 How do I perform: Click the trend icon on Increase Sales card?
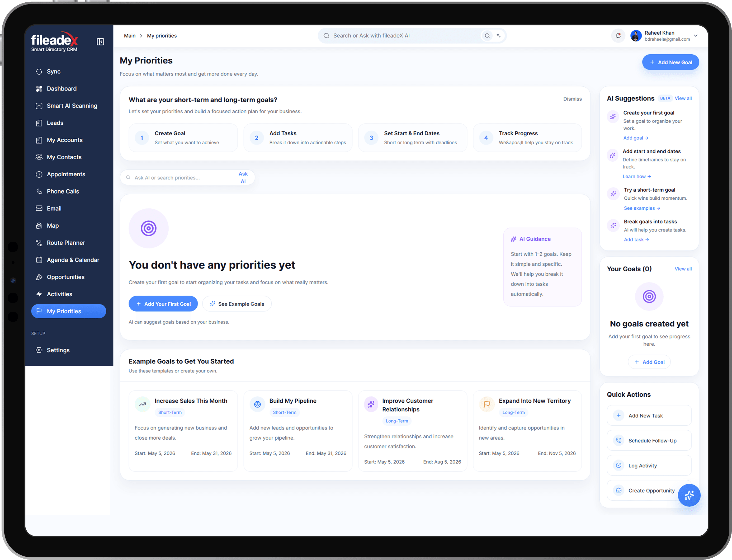142,404
